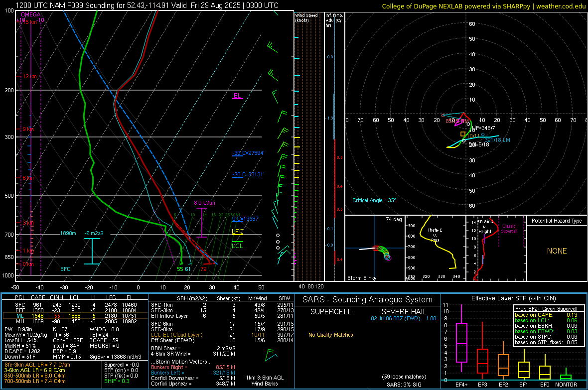Click the 0 C=13587' freezing level label
This screenshot has width=588, height=390.
(x=246, y=219)
